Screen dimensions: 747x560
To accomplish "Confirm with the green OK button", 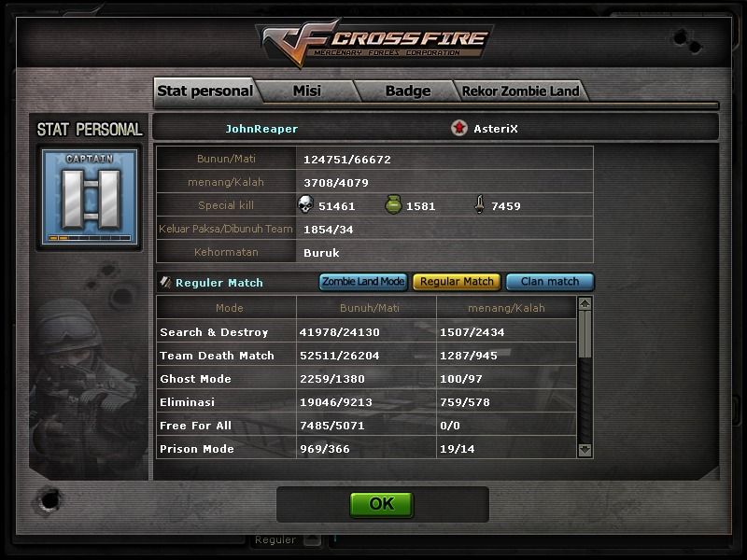I will click(x=382, y=504).
